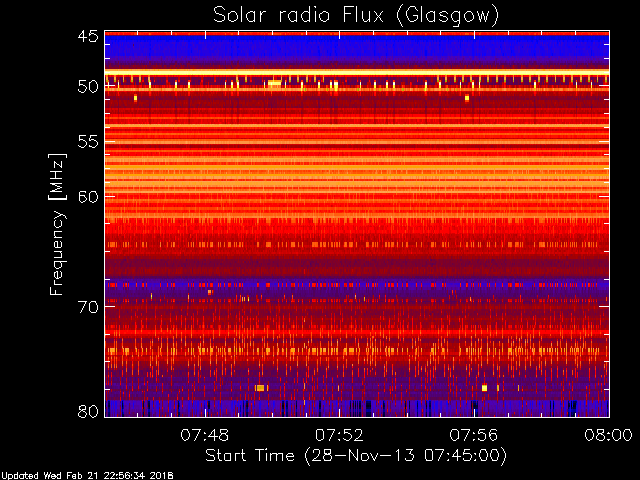The width and height of the screenshot is (640, 480).
Task: Select the 45 frequency tick label
Action: pos(88,36)
